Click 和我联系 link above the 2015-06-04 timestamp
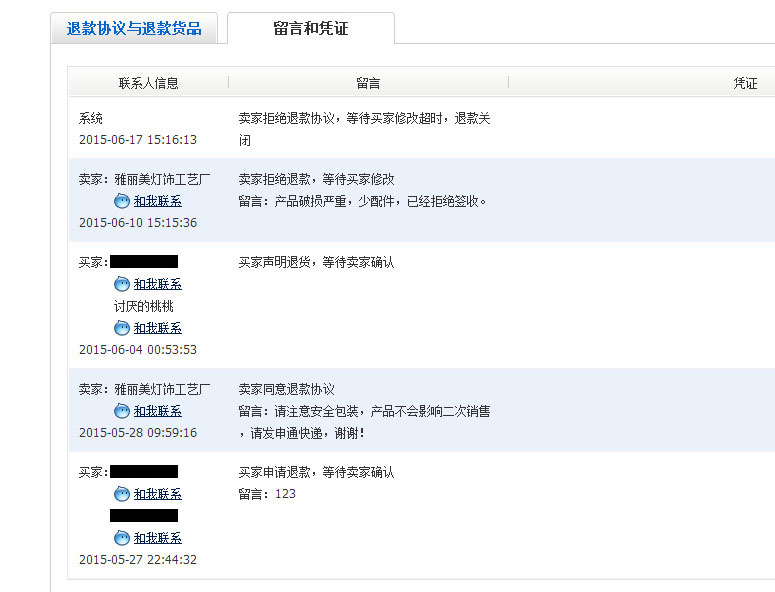Image resolution: width=775 pixels, height=592 pixels. tap(158, 328)
